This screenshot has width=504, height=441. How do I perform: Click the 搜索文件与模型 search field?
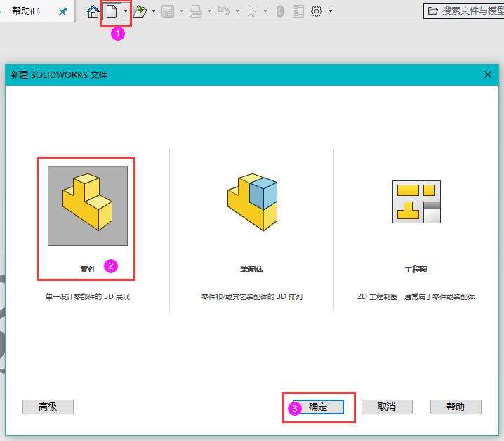coord(464,11)
